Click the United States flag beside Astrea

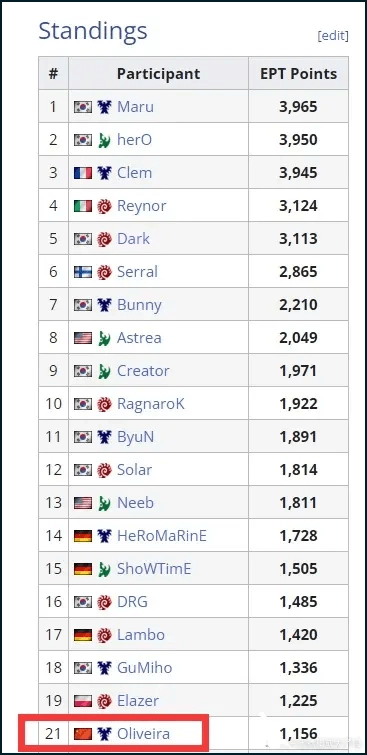tap(83, 338)
